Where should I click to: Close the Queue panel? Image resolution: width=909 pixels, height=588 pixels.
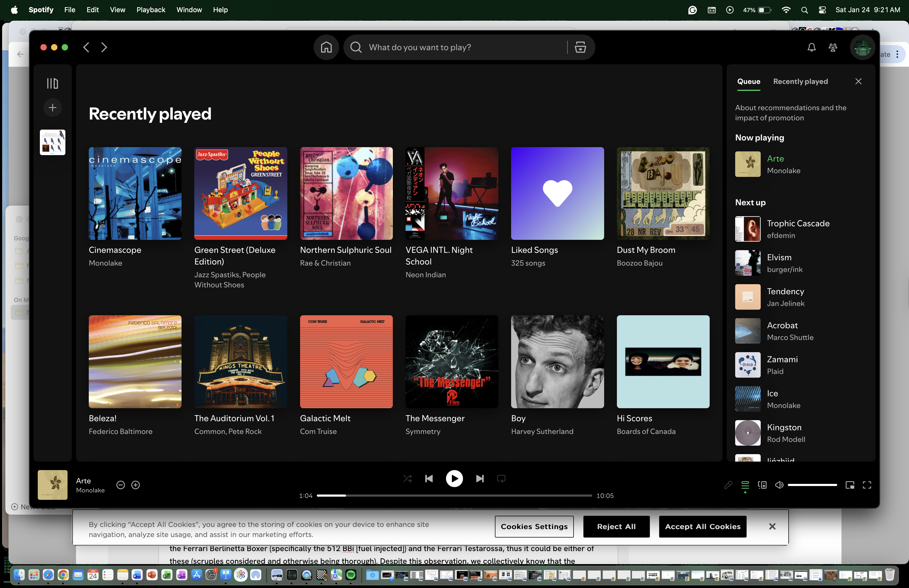[x=858, y=81]
